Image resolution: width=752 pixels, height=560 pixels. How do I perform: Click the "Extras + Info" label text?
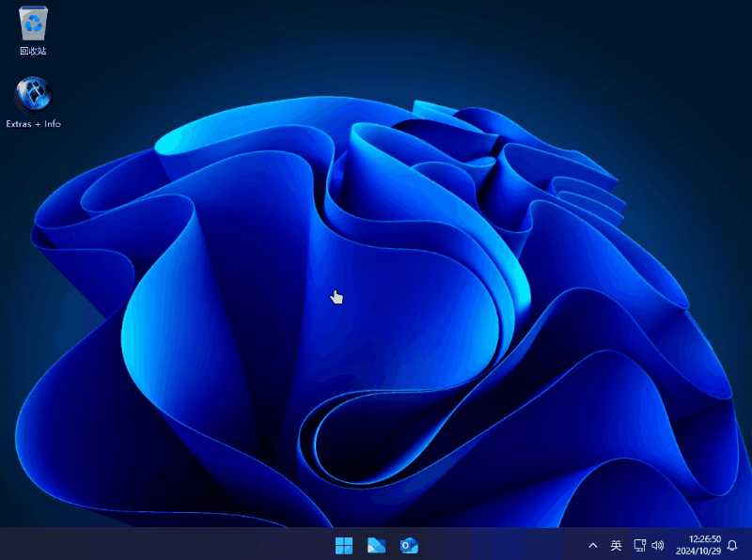(33, 124)
